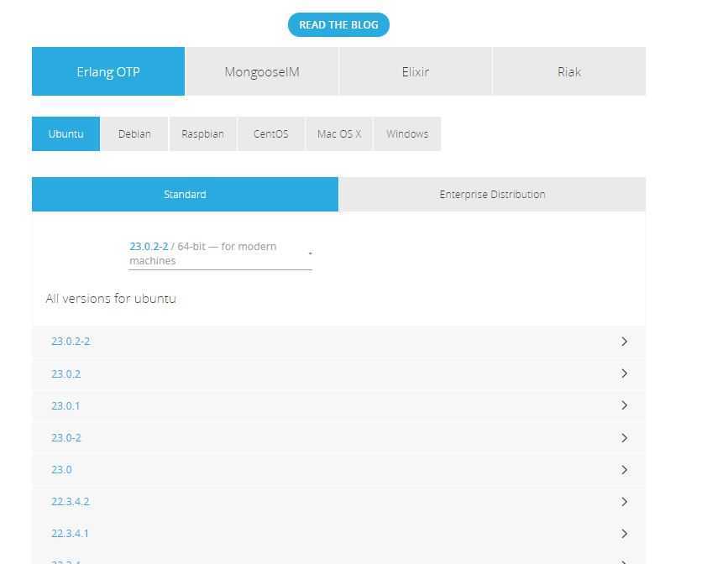This screenshot has height=564, width=728.
Task: Open the 23.0.2-2 version link in list
Action: pyautogui.click(x=71, y=342)
